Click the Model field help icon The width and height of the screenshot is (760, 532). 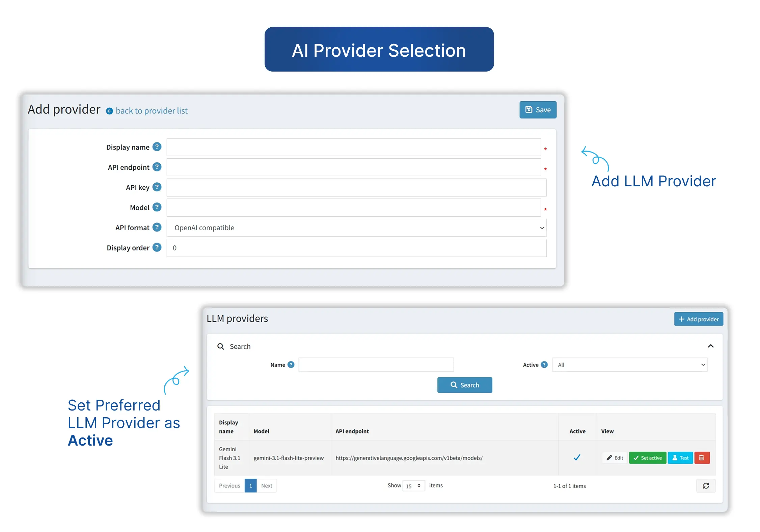(x=157, y=207)
